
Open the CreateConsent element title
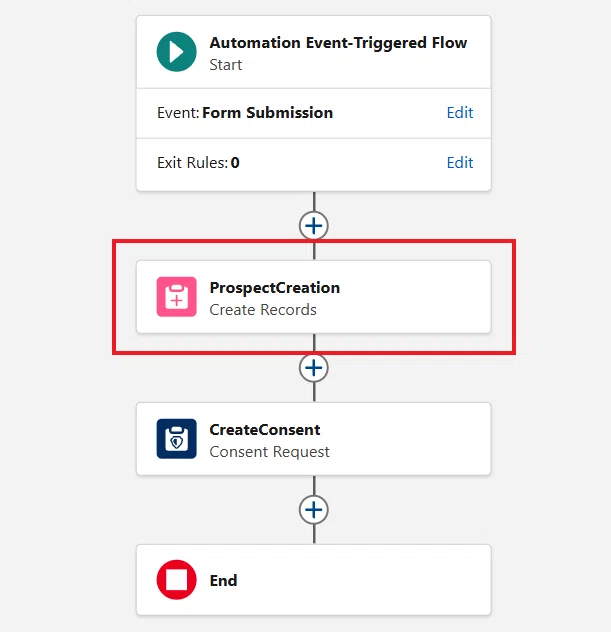click(x=265, y=430)
